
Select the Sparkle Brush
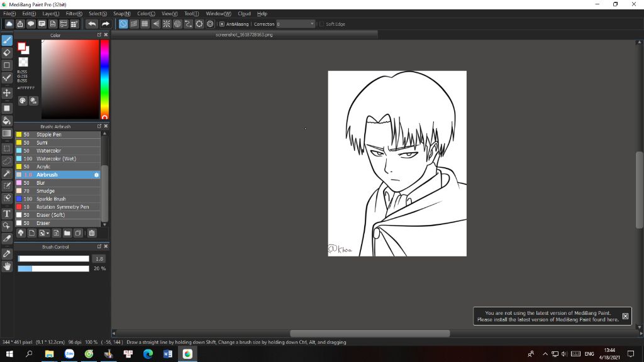pyautogui.click(x=57, y=199)
